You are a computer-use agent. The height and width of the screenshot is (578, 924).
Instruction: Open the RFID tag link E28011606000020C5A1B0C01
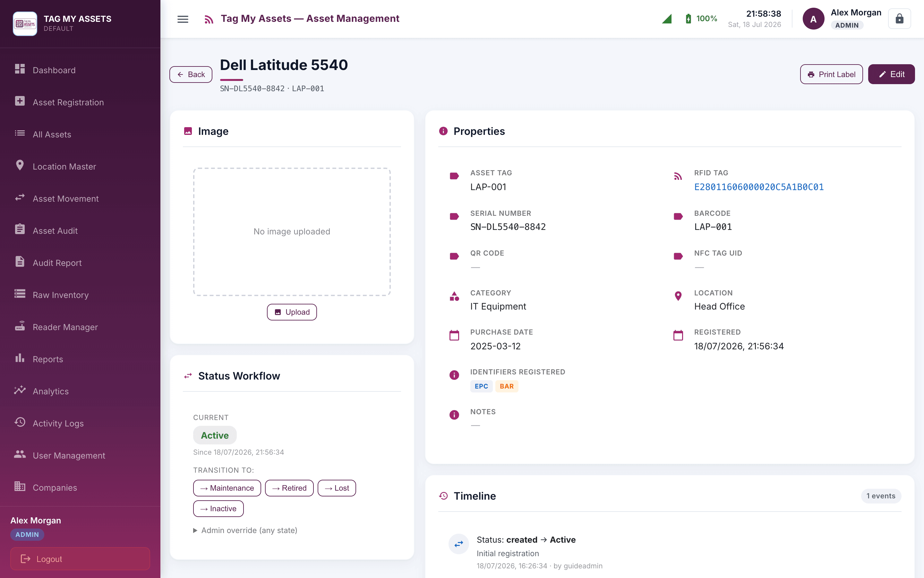coord(759,187)
